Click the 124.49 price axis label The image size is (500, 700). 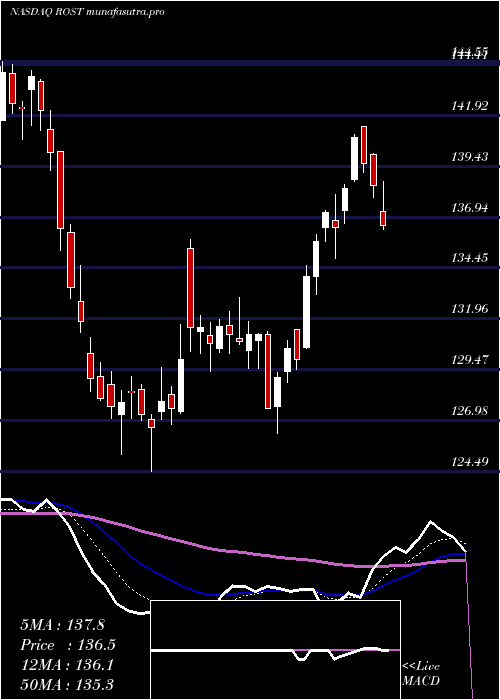(469, 462)
